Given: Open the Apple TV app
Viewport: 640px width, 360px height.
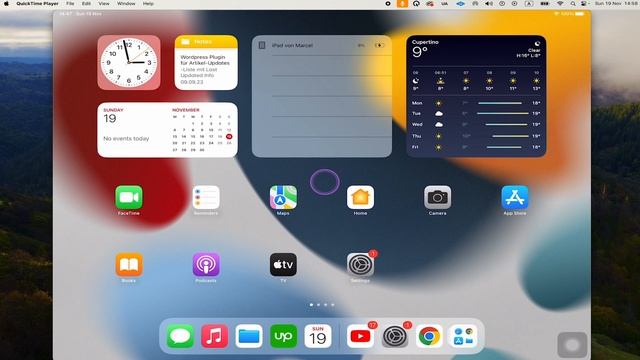Looking at the screenshot, I should point(283,265).
